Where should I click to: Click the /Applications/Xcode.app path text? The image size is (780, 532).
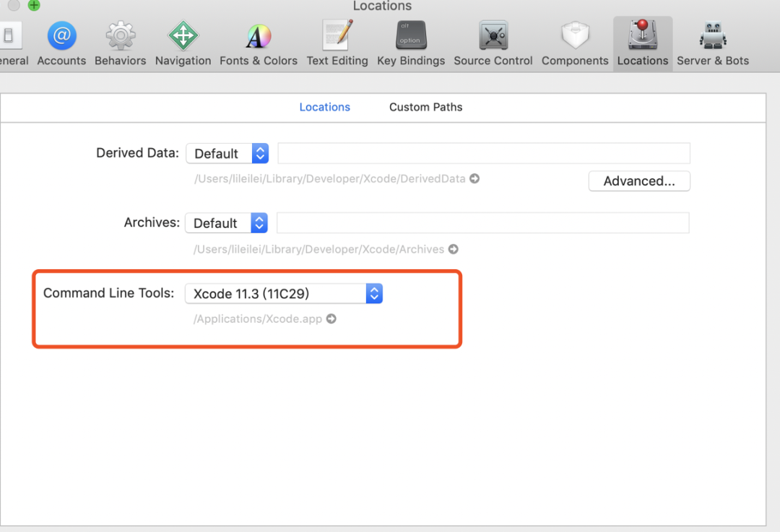[258, 319]
